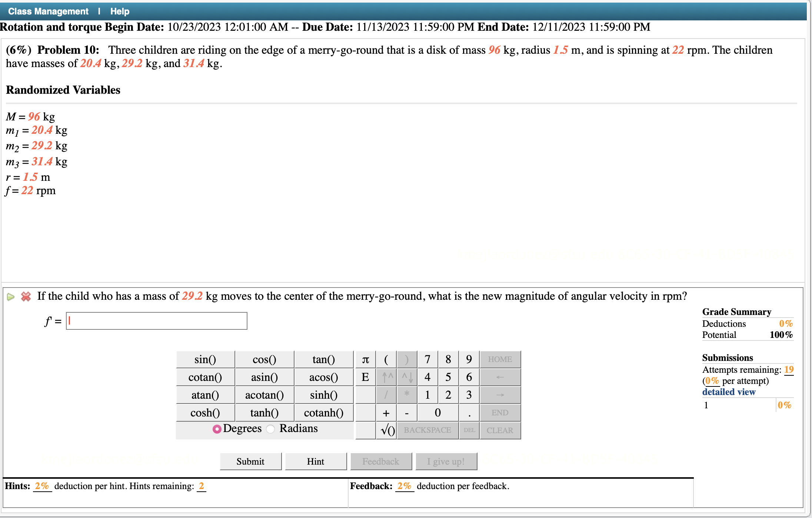The width and height of the screenshot is (812, 518).
Task: Insert a square root with the √() key
Action: point(386,430)
